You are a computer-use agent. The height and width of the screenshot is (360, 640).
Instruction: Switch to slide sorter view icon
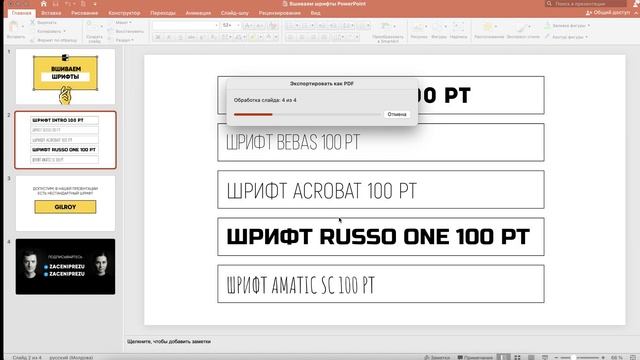(x=517, y=357)
